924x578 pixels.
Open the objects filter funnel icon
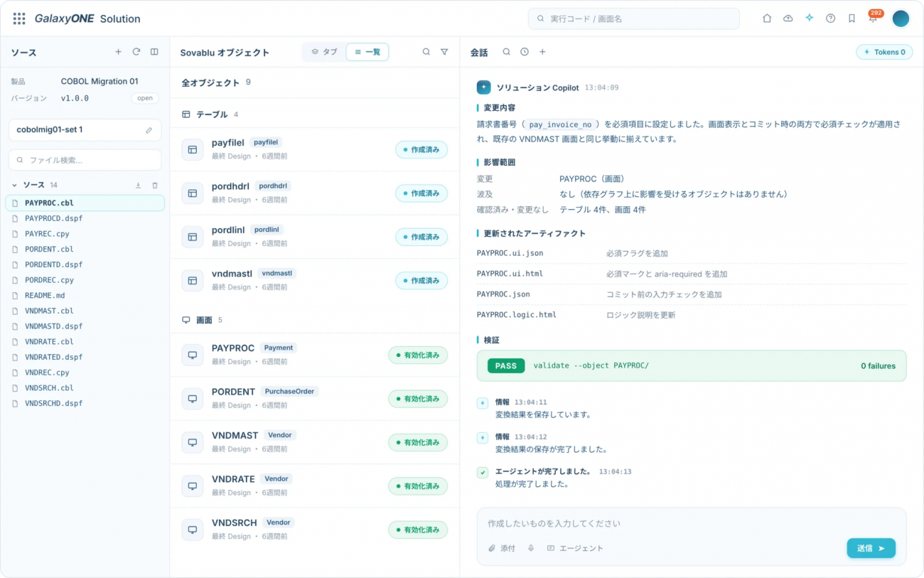pos(444,52)
